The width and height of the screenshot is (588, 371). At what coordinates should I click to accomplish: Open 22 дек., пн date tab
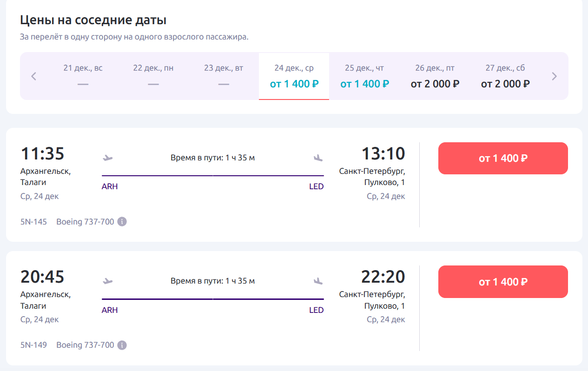[153, 76]
